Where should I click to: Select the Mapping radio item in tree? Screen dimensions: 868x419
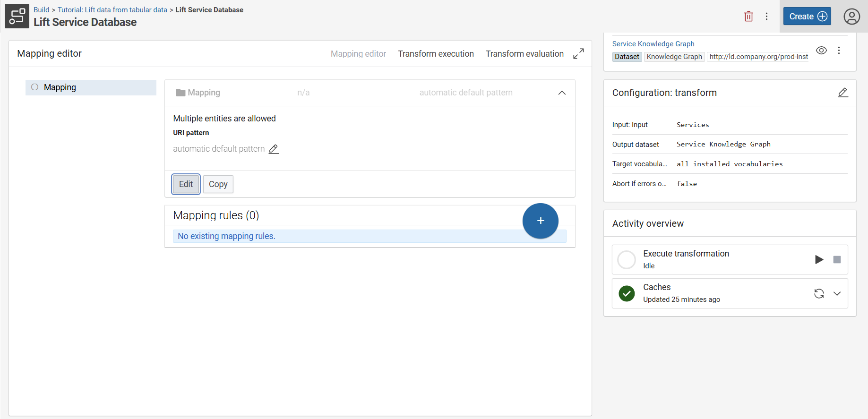(x=35, y=87)
